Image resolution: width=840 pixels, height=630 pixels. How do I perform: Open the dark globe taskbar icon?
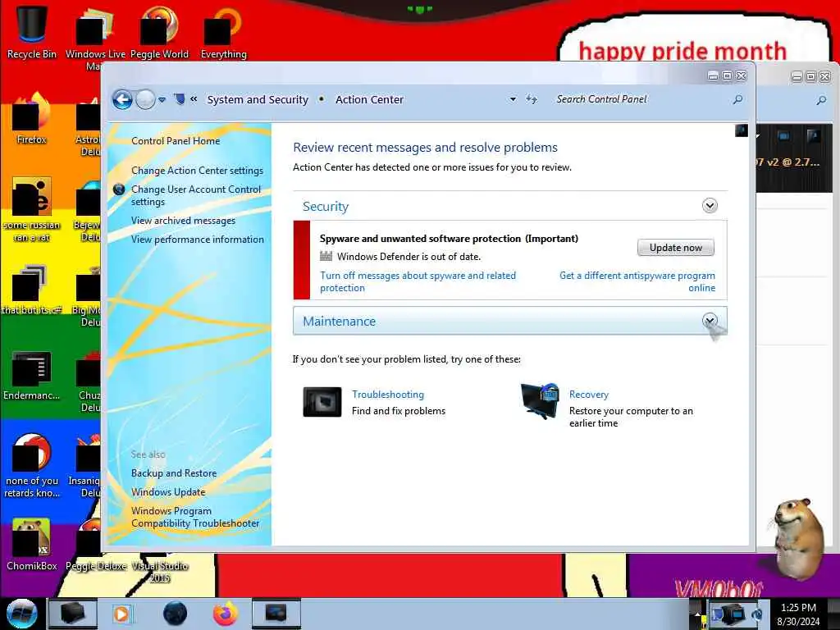pyautogui.click(x=176, y=614)
